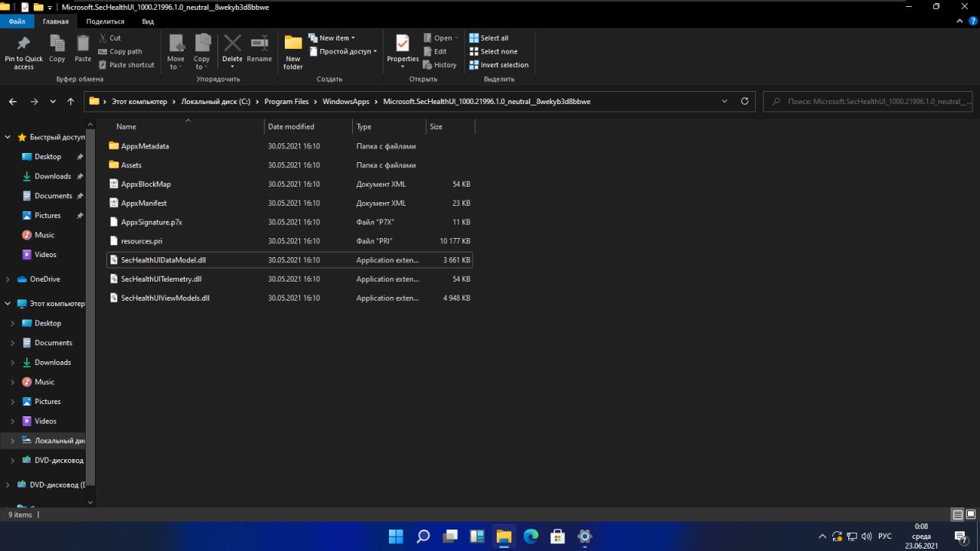The width and height of the screenshot is (980, 551).
Task: Click the search box
Action: pos(869,101)
